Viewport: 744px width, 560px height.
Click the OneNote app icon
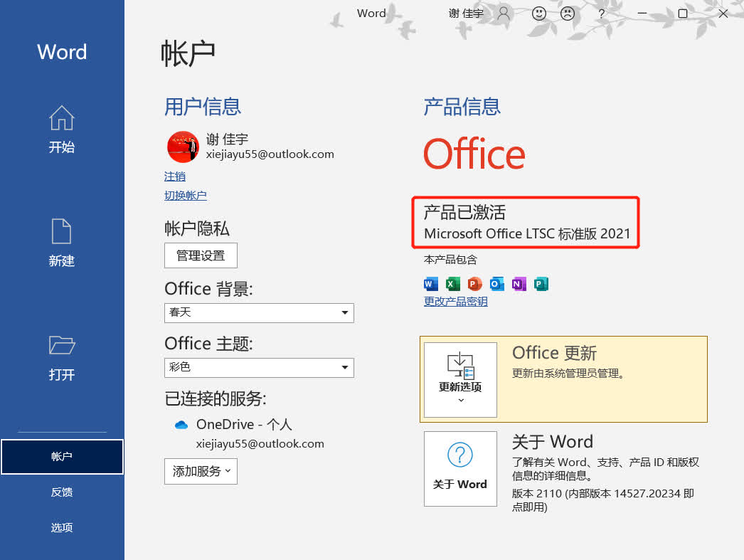point(519,285)
